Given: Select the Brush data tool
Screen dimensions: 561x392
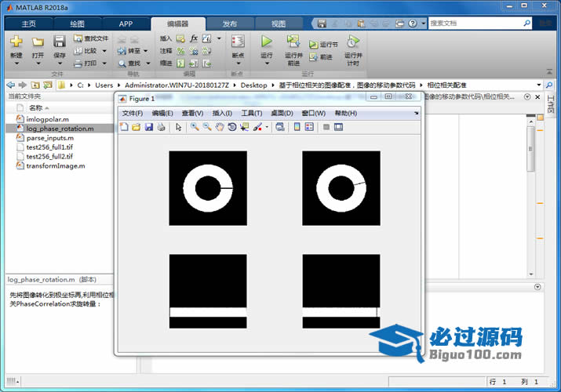Looking at the screenshot, I should (257, 127).
